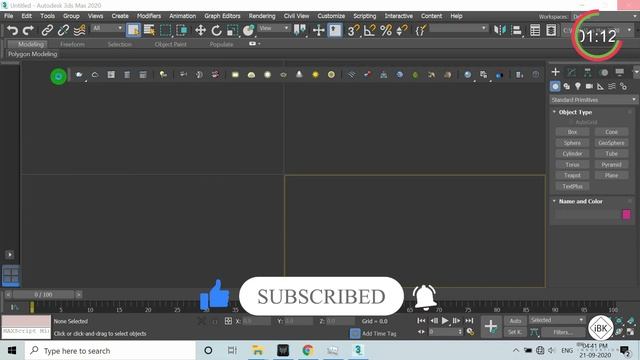
Task: Collapse the Name and Color rollout
Action: tap(580, 201)
